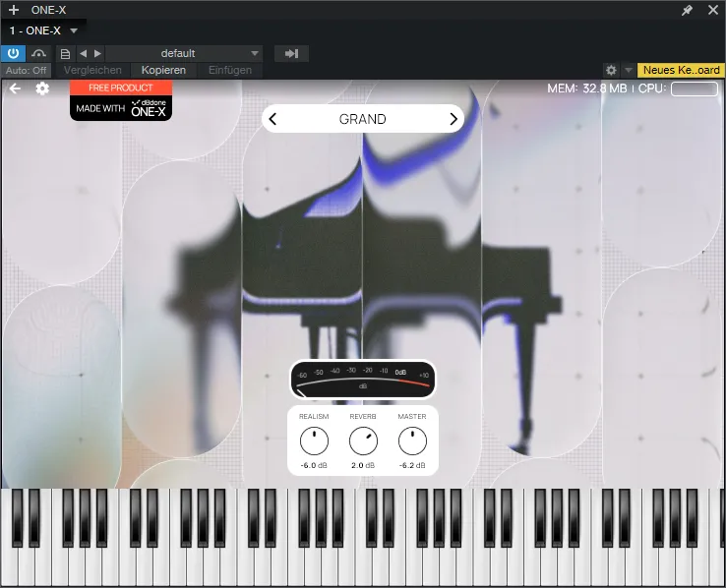Click the GRAND instrument name
Image resolution: width=726 pixels, height=588 pixels.
pos(363,119)
